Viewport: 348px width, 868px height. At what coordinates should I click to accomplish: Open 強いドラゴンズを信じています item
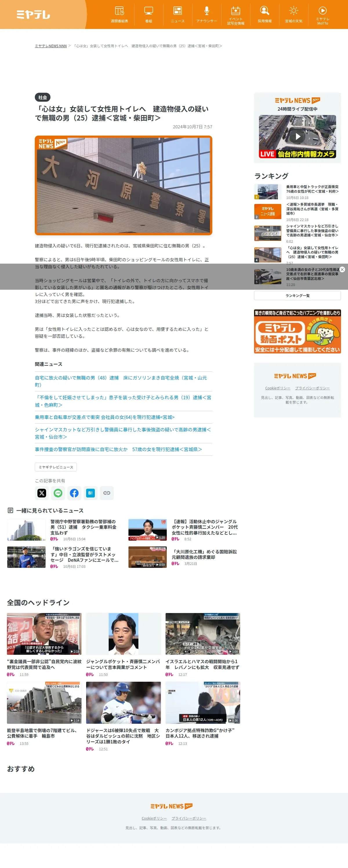point(63,557)
